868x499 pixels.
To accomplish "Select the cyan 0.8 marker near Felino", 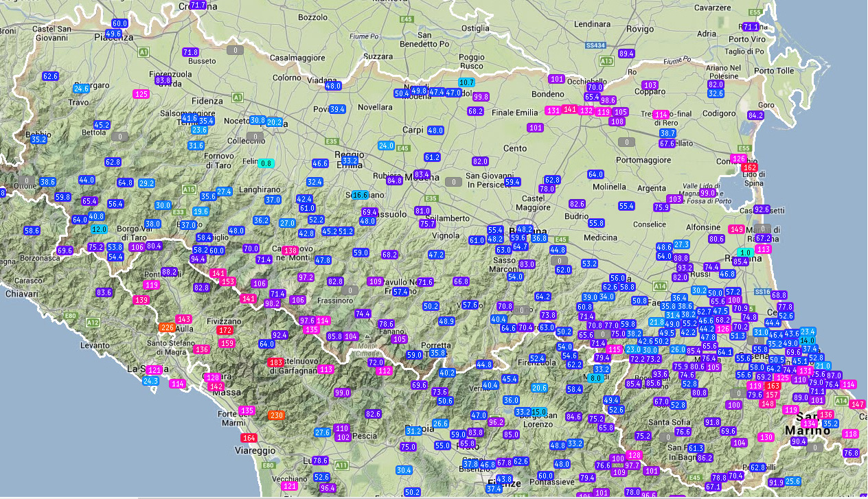I will click(266, 163).
